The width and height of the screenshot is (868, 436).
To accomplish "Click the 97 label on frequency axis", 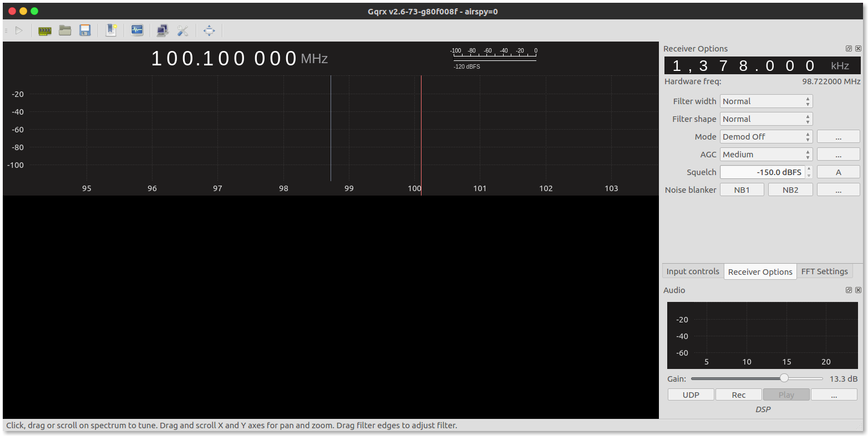I will click(x=217, y=188).
